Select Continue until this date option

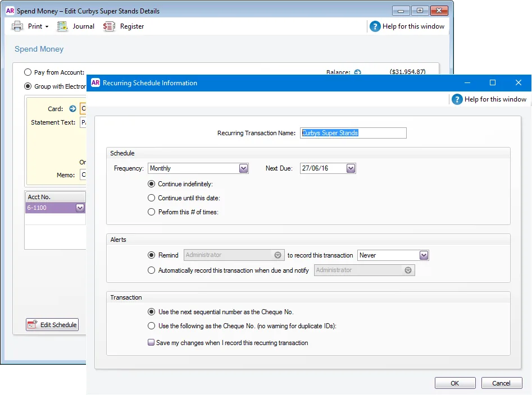coord(151,198)
